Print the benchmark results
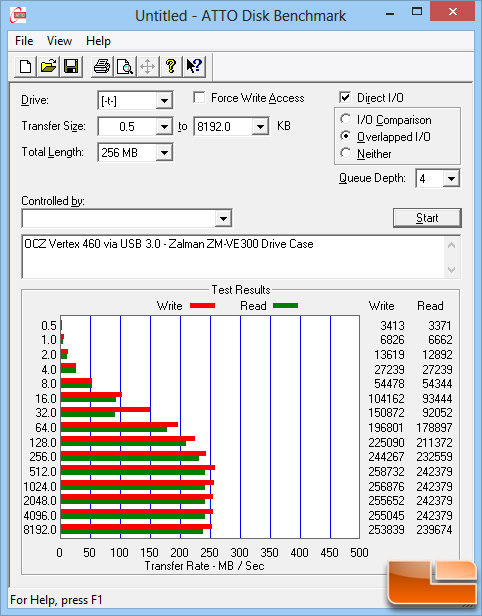 coord(102,66)
